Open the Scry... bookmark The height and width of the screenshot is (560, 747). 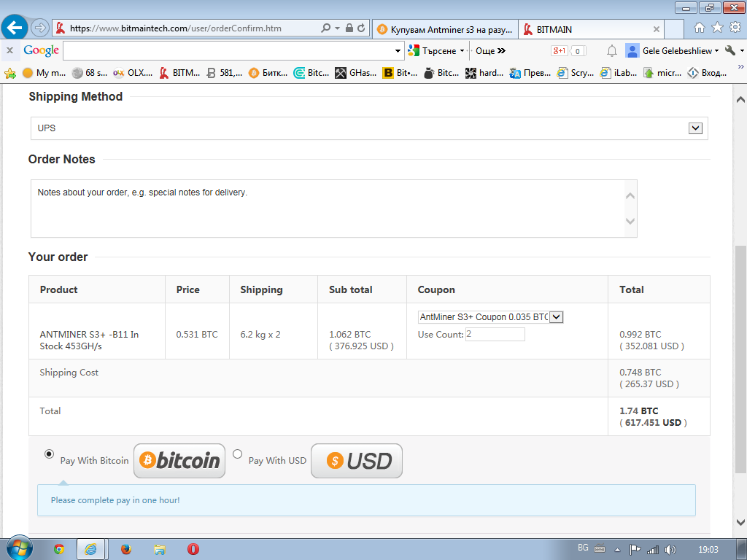click(x=576, y=73)
